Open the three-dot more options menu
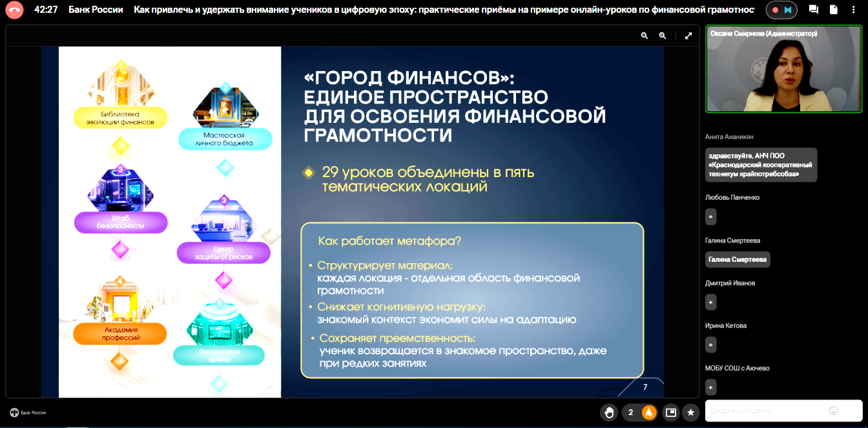This screenshot has width=868, height=428. tap(854, 10)
